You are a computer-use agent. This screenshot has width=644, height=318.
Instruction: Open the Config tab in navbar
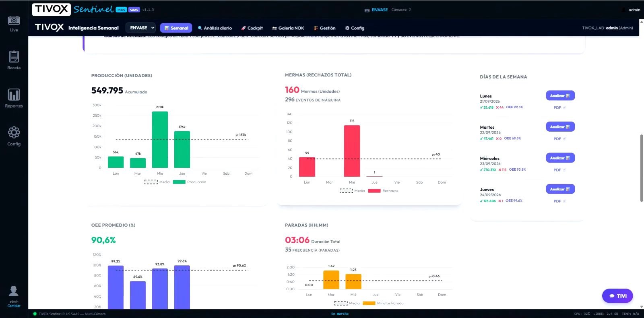coord(355,28)
